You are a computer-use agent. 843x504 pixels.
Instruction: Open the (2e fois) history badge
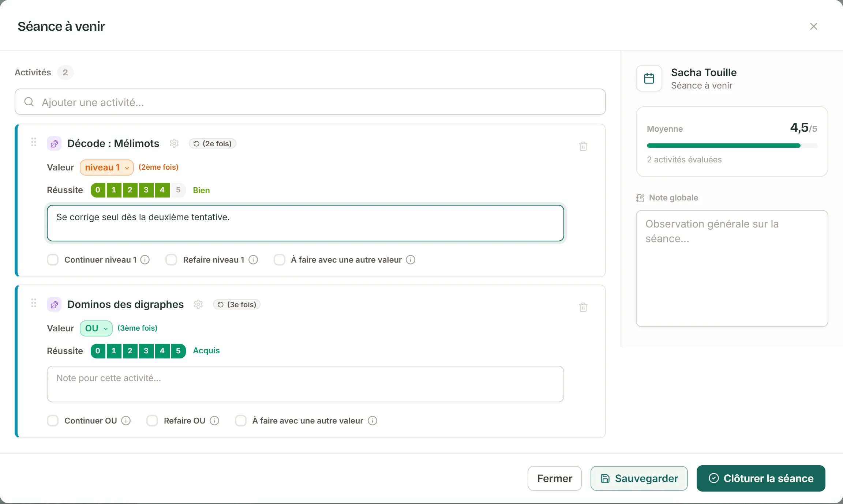pos(213,144)
